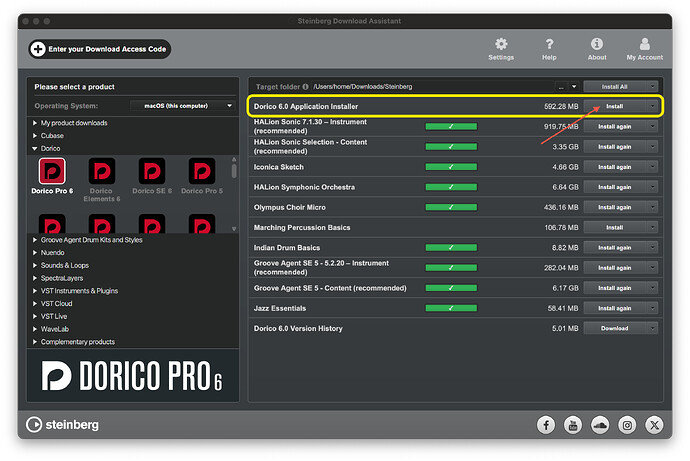Open My Account icon
This screenshot has width=690, height=461.
[645, 44]
